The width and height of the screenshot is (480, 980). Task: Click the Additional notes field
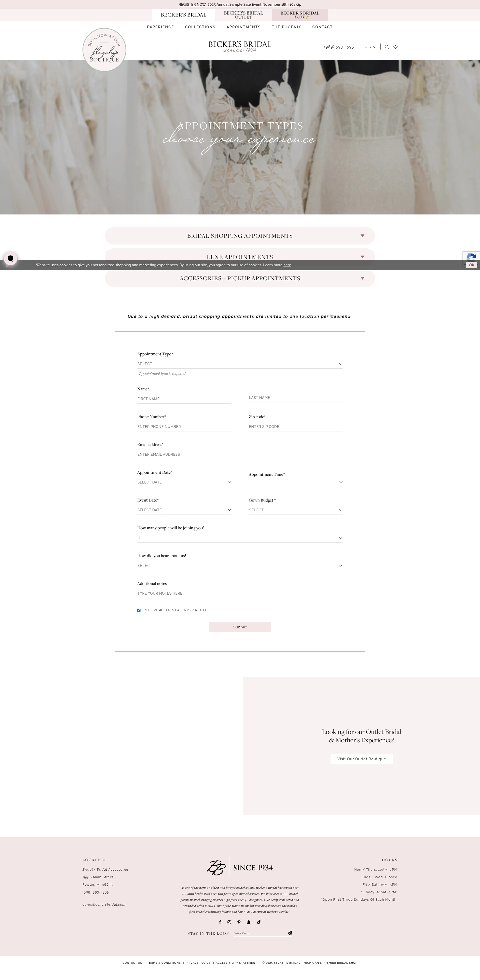pos(240,593)
